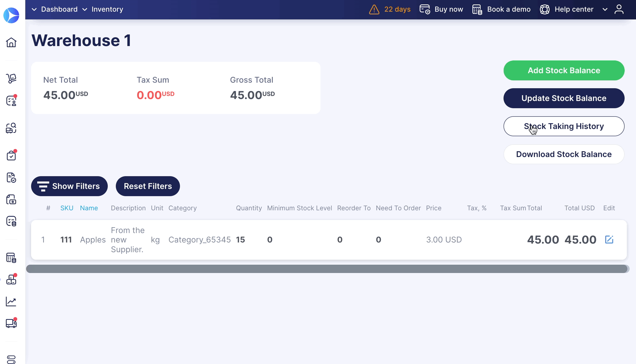
Task: Select the hand-truck orders icon in sidebar
Action: 11,78
